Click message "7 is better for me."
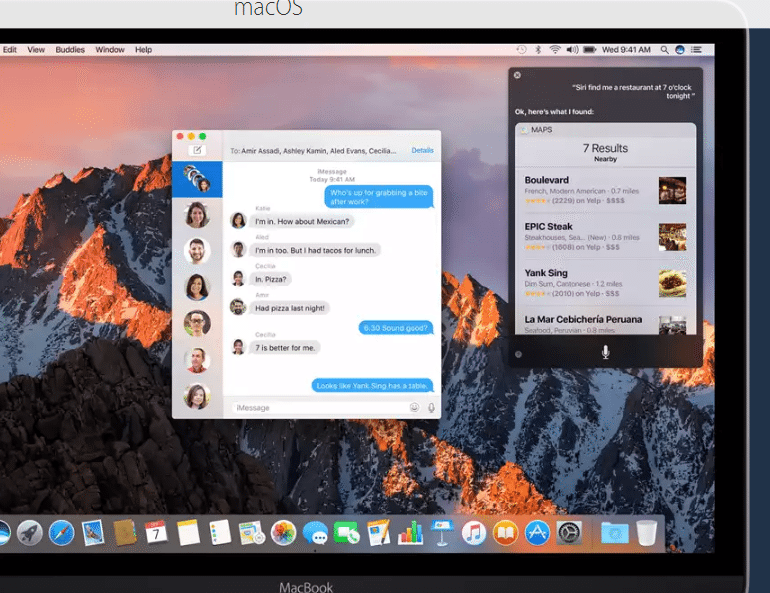Image resolution: width=770 pixels, height=593 pixels. click(285, 348)
